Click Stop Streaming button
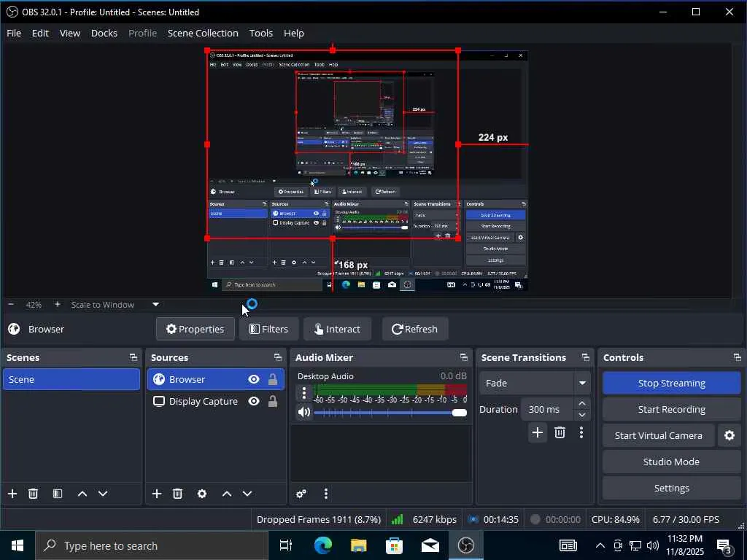This screenshot has height=560, width=747. coord(672,384)
